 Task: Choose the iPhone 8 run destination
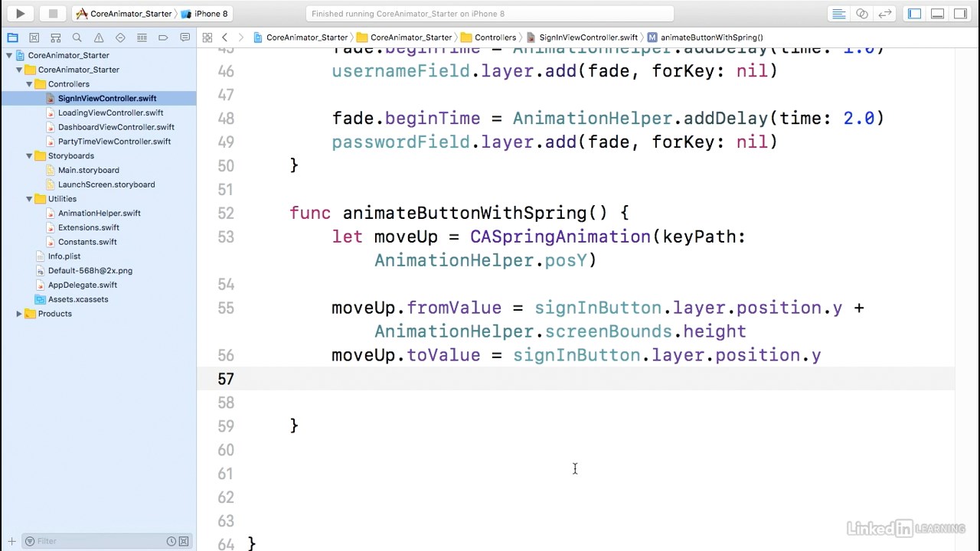point(204,14)
